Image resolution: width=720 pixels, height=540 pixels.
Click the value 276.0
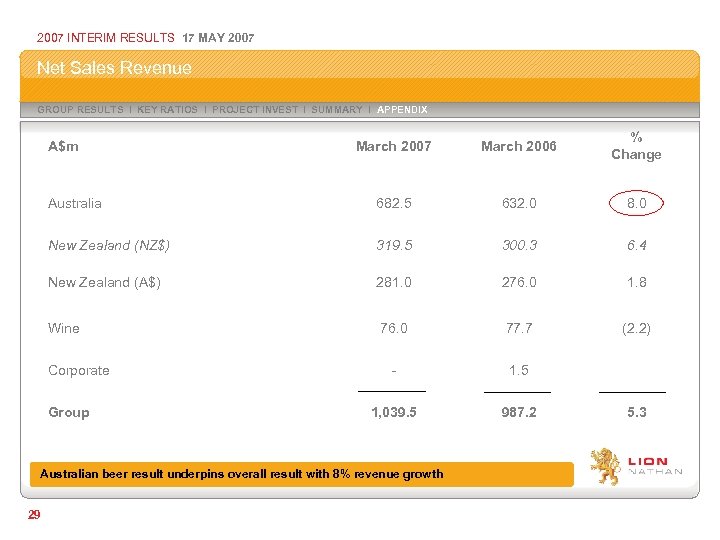click(x=519, y=282)
